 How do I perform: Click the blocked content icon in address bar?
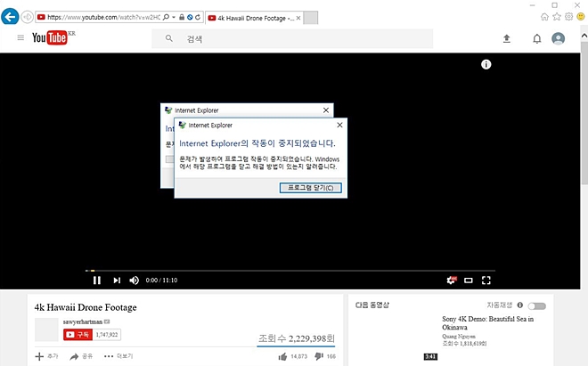point(190,17)
